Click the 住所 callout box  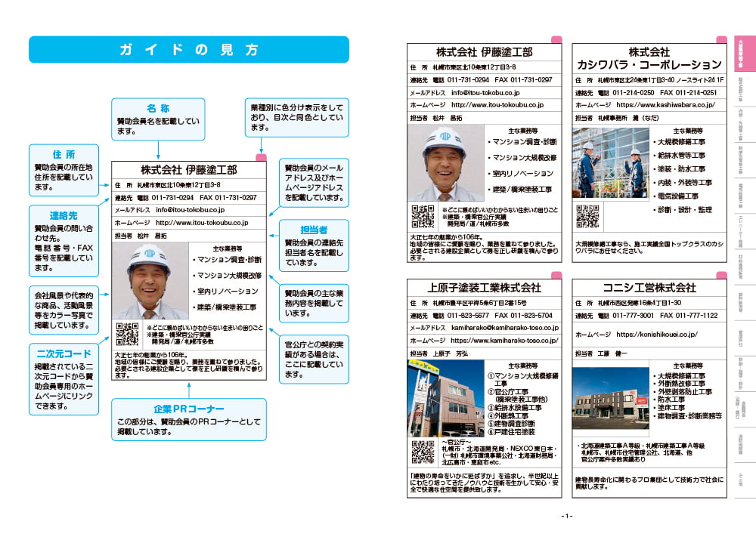tap(64, 170)
